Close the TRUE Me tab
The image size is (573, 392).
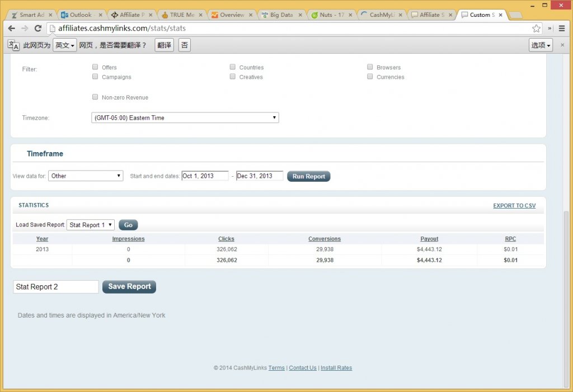click(201, 15)
